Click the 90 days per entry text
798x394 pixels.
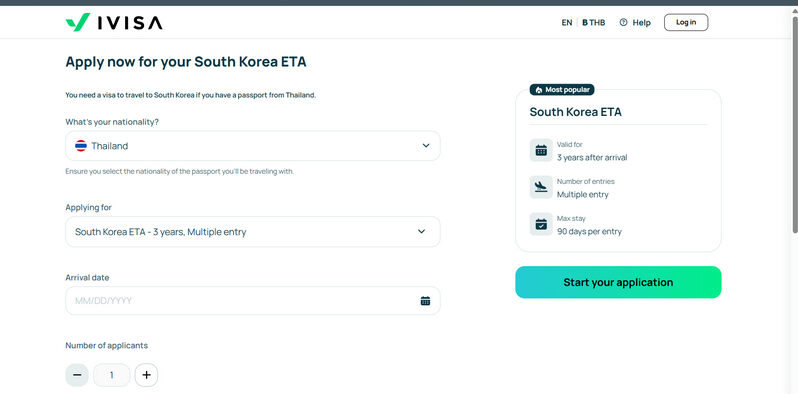click(589, 232)
